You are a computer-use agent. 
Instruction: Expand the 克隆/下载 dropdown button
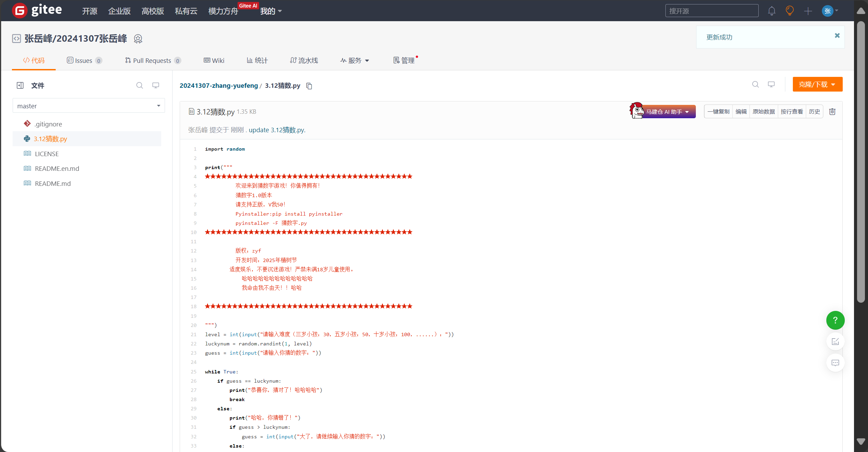(817, 84)
